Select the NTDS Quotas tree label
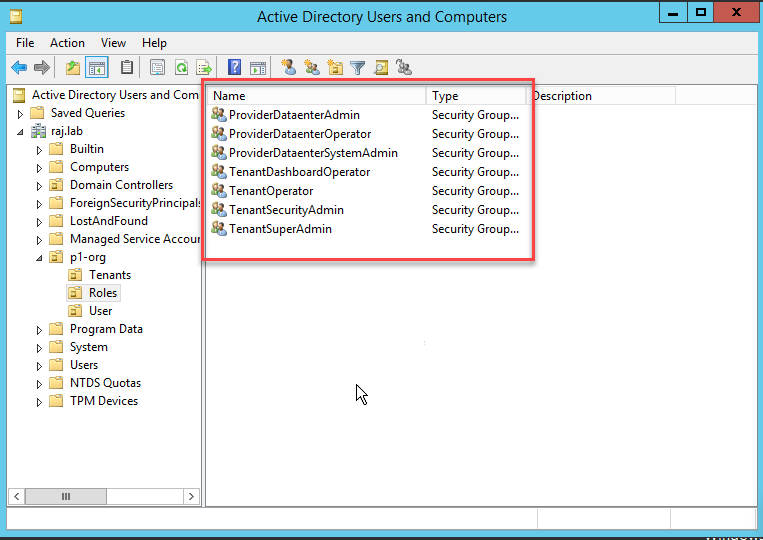The height and width of the screenshot is (540, 763). click(105, 383)
